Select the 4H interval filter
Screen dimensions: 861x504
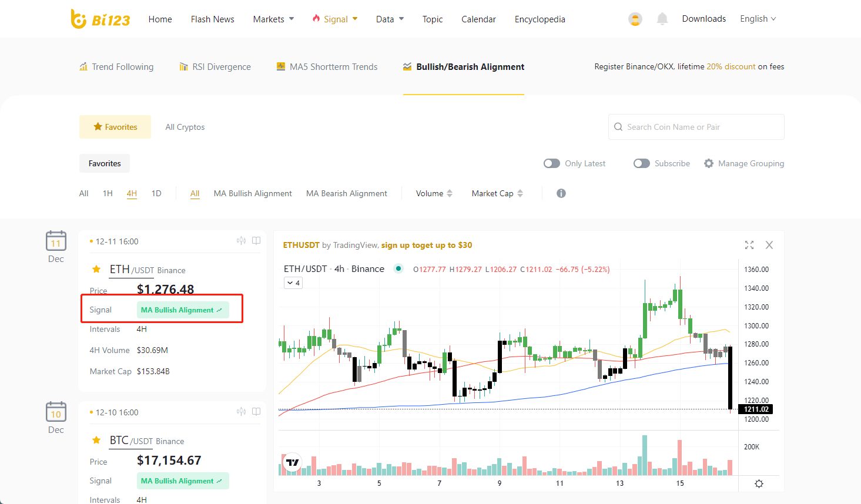132,193
